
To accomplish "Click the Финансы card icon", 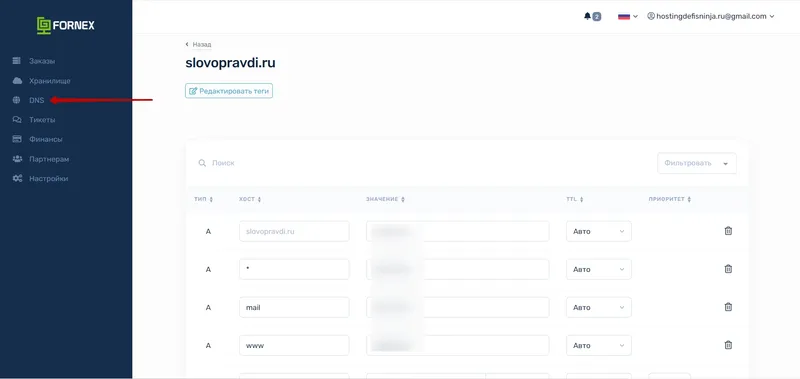I will click(x=17, y=139).
